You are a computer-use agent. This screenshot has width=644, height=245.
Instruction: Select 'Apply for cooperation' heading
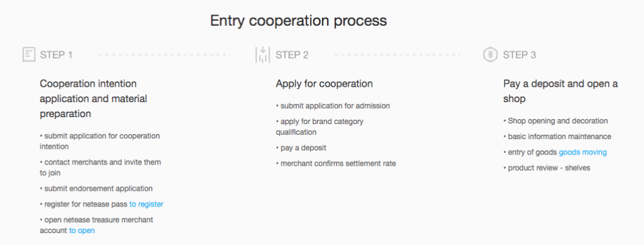324,84
